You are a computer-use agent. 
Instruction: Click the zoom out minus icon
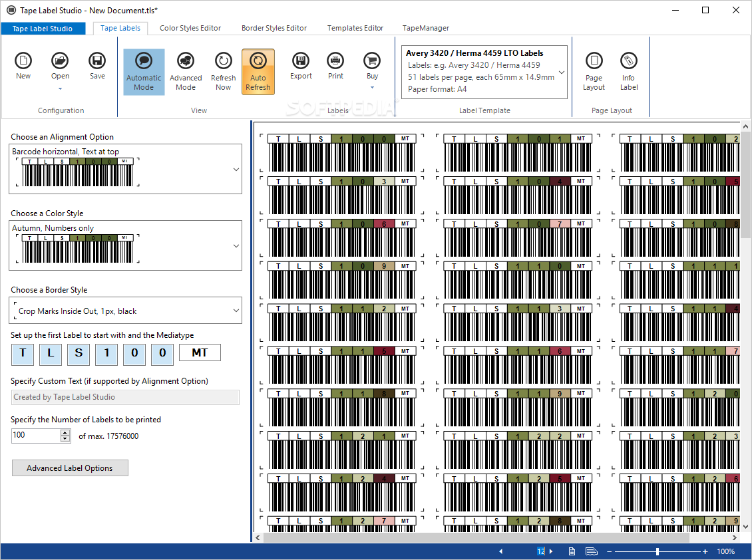(609, 551)
